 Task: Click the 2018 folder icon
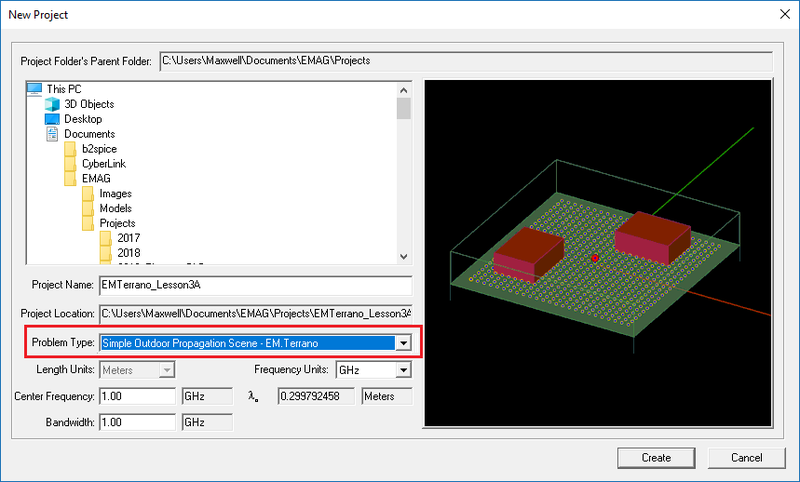(106, 253)
